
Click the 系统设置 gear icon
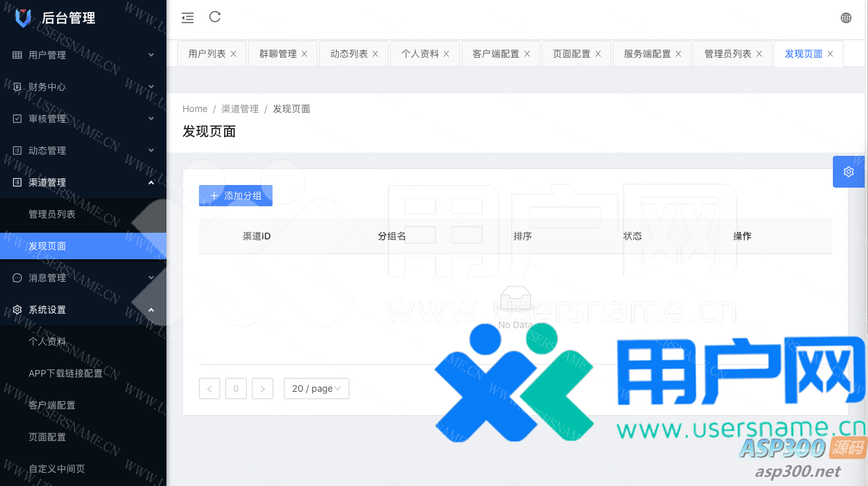point(17,310)
